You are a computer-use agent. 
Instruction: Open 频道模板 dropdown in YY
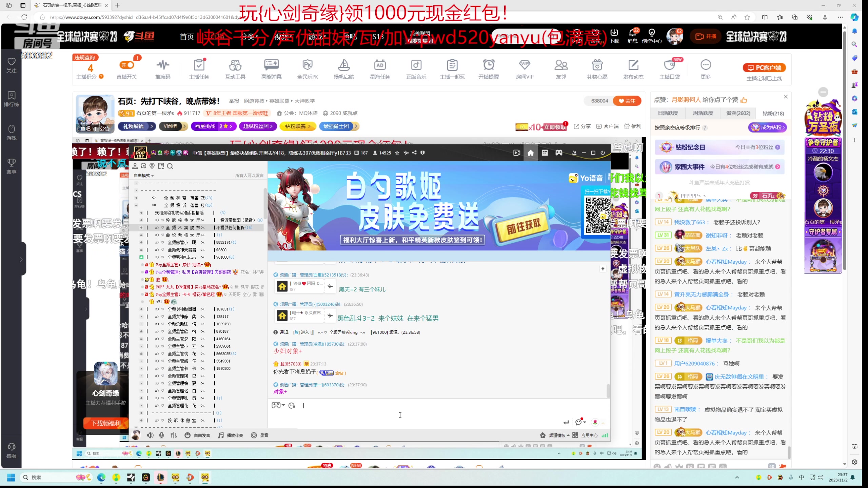click(x=554, y=435)
